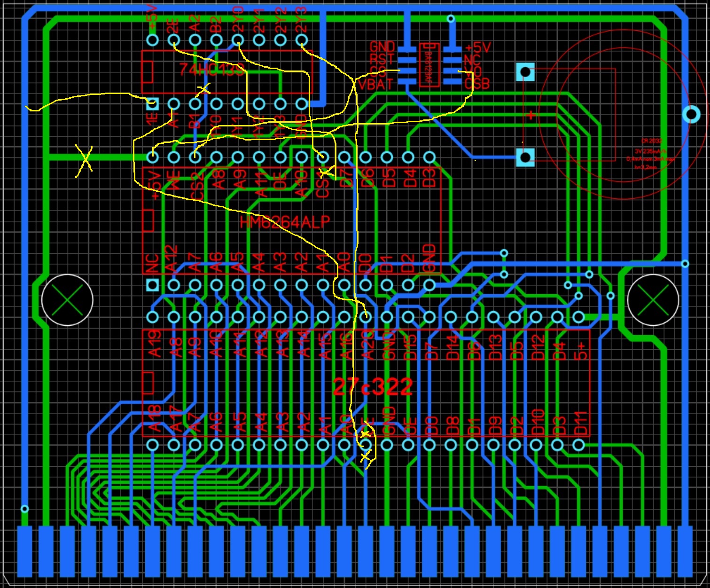
Task: Select the small SMD chip body near VBAT
Action: tap(429, 64)
